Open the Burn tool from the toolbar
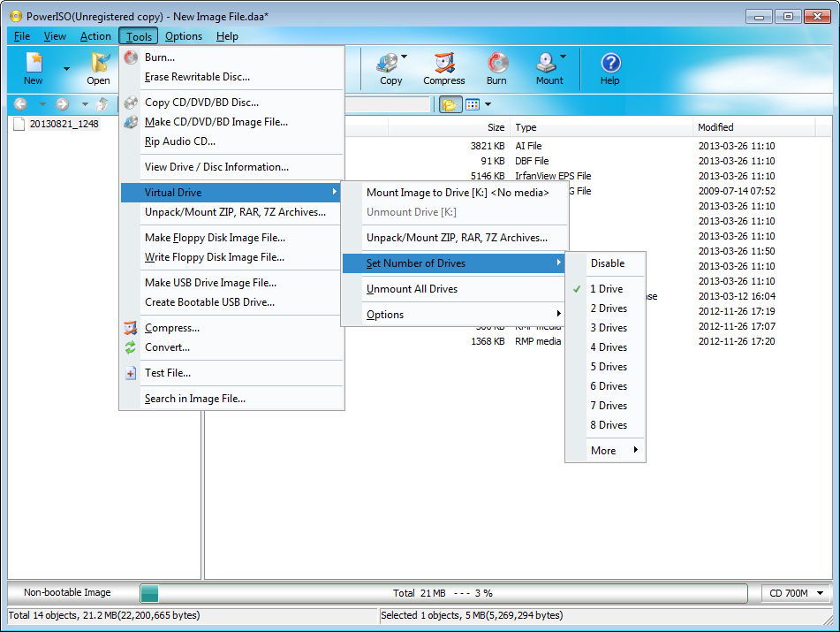The height and width of the screenshot is (632, 840). (x=496, y=66)
